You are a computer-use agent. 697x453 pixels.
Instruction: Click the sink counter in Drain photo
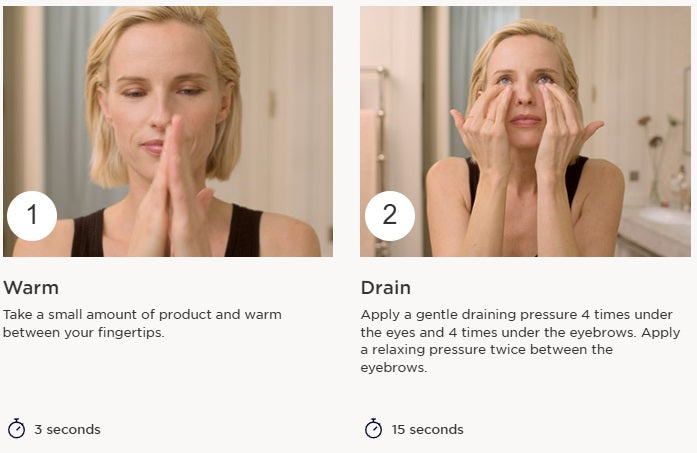pyautogui.click(x=654, y=231)
